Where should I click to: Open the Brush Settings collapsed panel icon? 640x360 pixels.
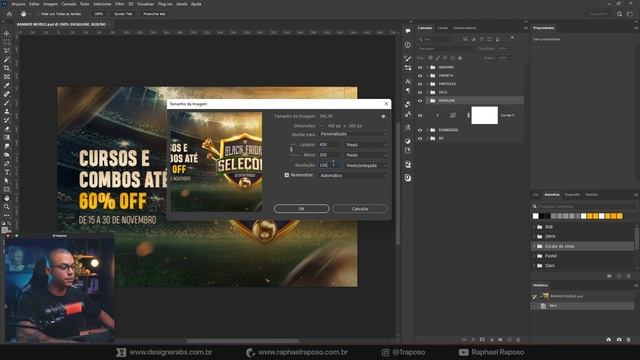coord(408,58)
